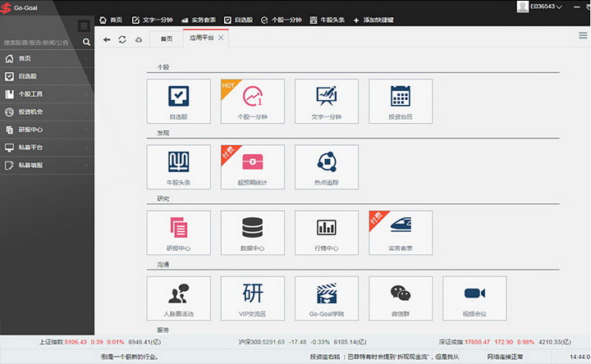Click 网络连接正常 network status text
591x364 pixels.
505,357
